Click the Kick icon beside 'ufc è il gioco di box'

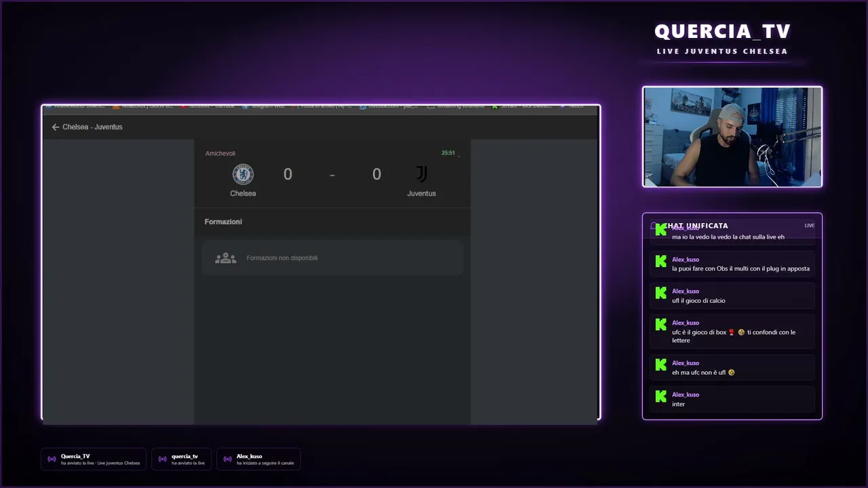tap(661, 325)
